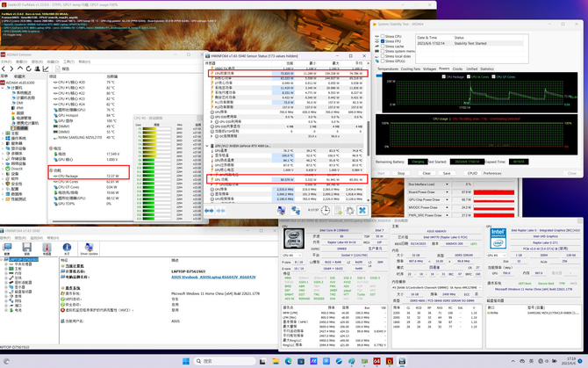Uncheck Stress FPU checkbox
The image size is (588, 368).
383,41
